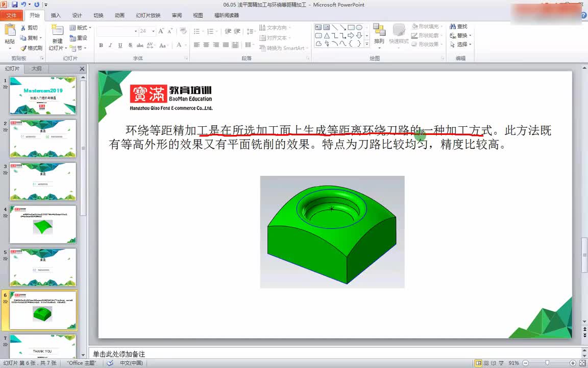Click the Redo/Repeat icon
The image size is (588, 368).
[37, 5]
